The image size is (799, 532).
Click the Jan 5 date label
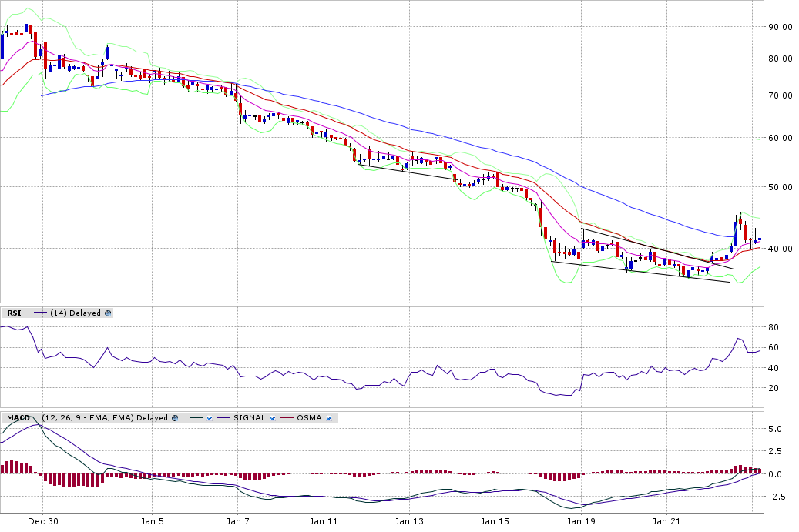tap(153, 521)
